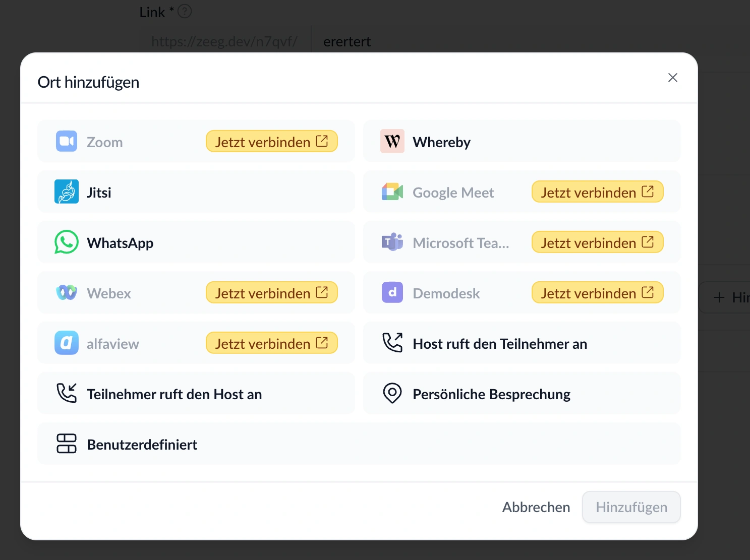Viewport: 750px width, 560px height.
Task: Click the Demodesk label text
Action: (x=446, y=293)
